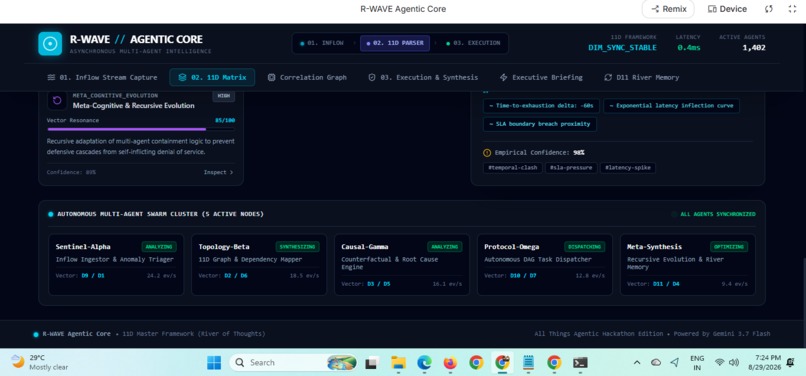Image resolution: width=806 pixels, height=376 pixels.
Task: Click the OneDrive cloud tray icon
Action: 656,363
